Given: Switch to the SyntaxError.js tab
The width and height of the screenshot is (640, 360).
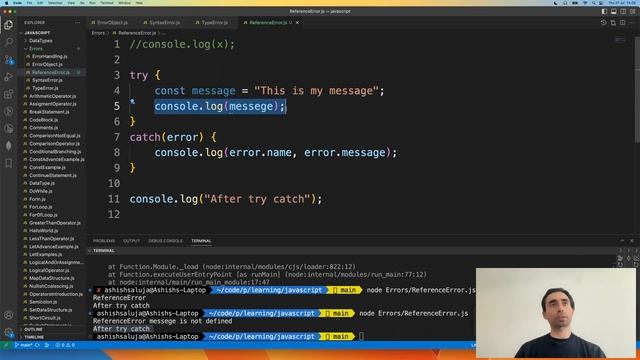Looking at the screenshot, I should pos(164,23).
